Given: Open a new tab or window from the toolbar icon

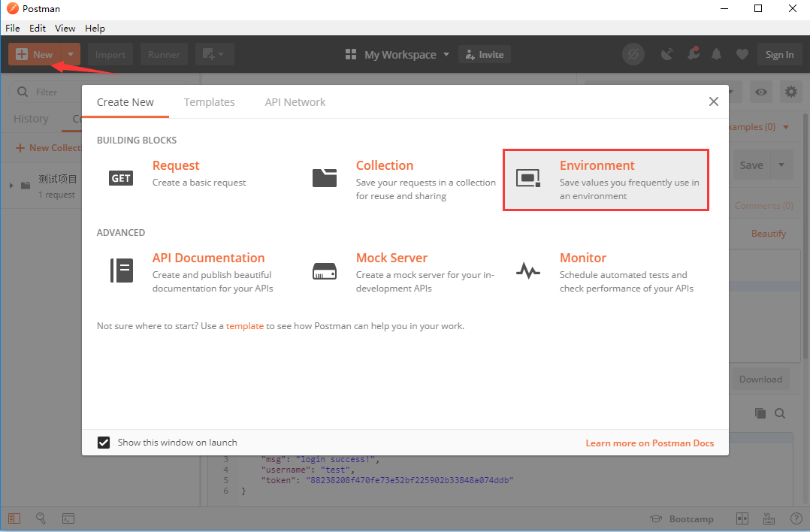Looking at the screenshot, I should (x=214, y=54).
